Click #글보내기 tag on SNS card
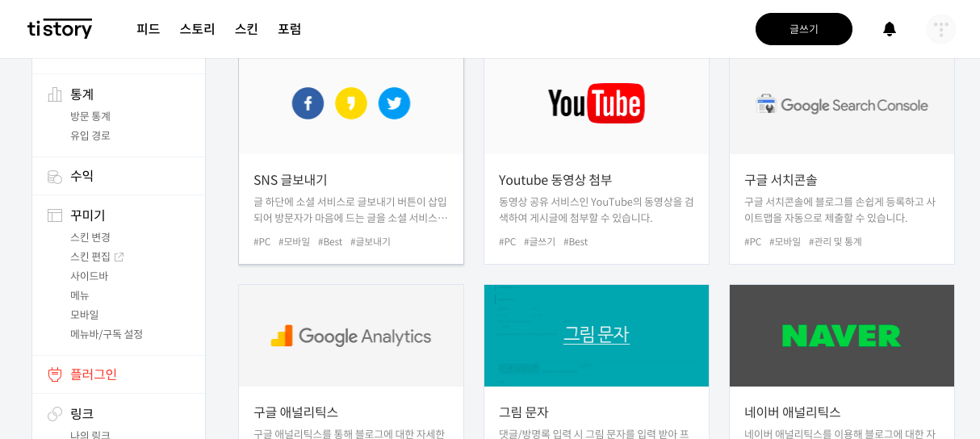Viewport: 980px width, 439px height. [371, 241]
